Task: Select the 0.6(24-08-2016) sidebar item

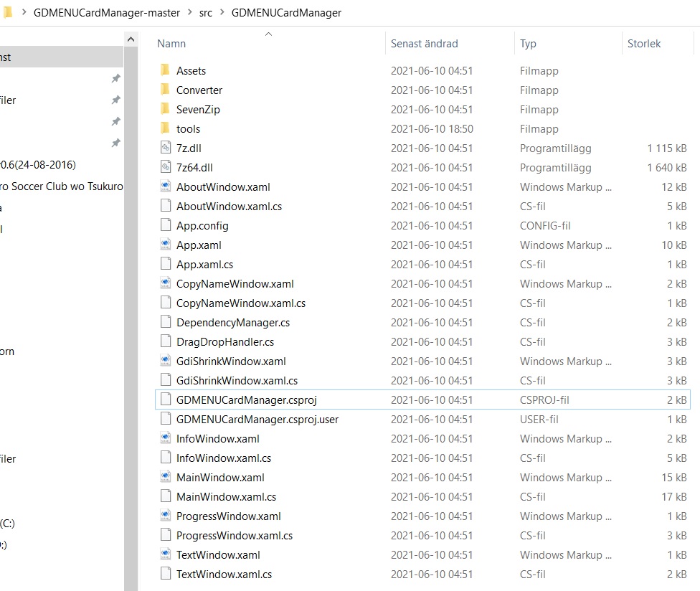Action: point(38,165)
